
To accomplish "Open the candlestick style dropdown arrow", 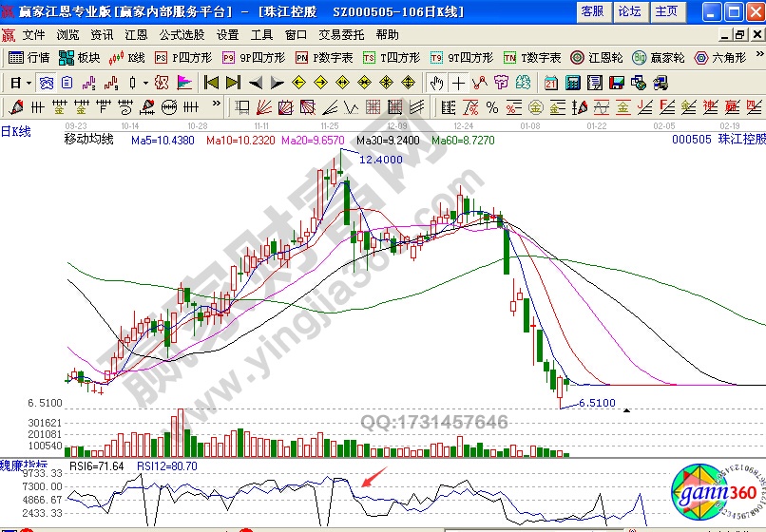I will coord(145,83).
